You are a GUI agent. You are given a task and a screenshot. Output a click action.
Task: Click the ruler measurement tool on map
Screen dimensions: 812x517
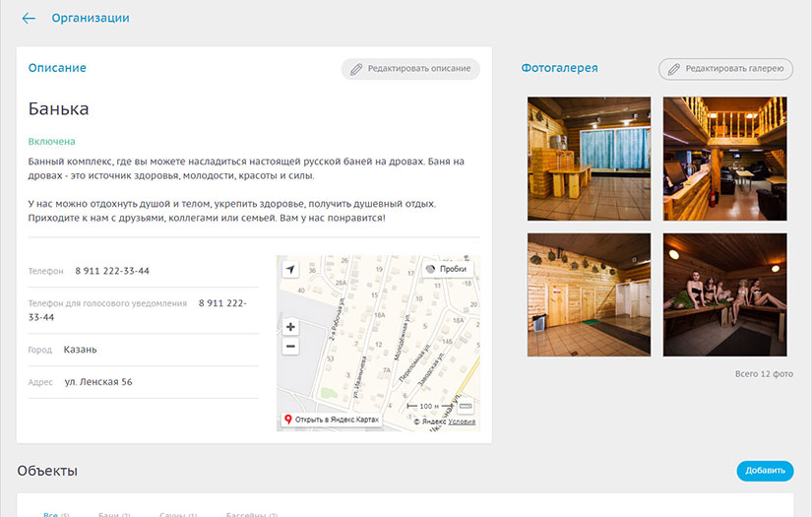click(x=465, y=406)
